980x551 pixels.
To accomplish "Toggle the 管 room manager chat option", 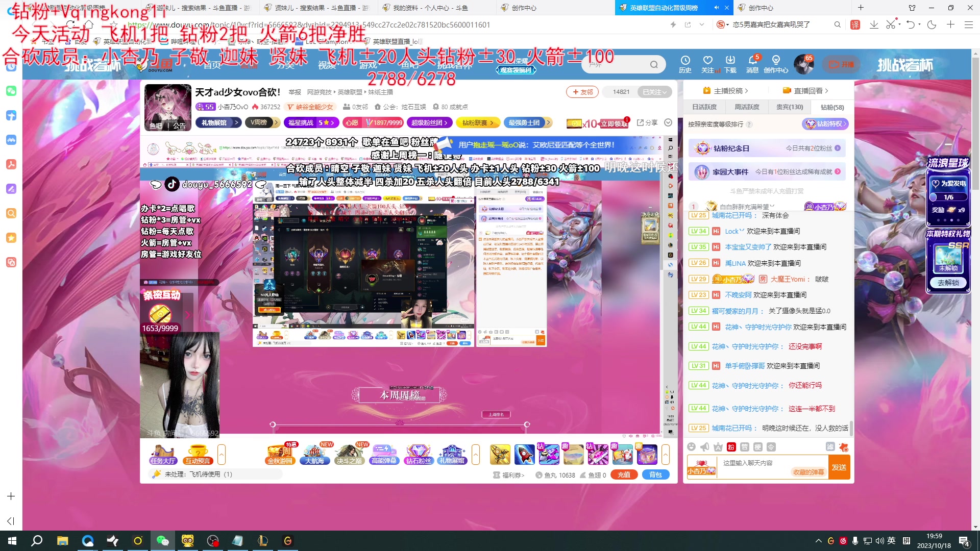I will point(745,447).
